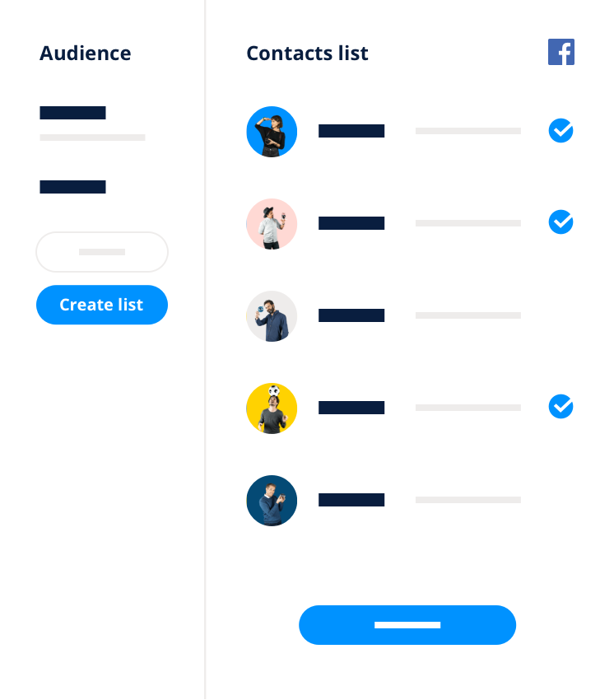Click the Audience heading
Image resolution: width=614 pixels, height=700 pixels.
[x=86, y=54]
